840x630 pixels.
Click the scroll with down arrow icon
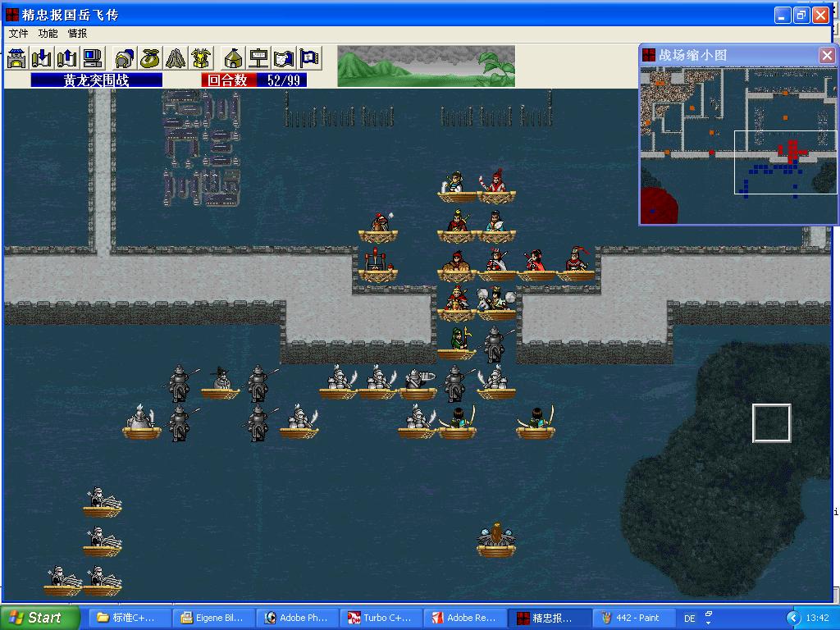42,58
